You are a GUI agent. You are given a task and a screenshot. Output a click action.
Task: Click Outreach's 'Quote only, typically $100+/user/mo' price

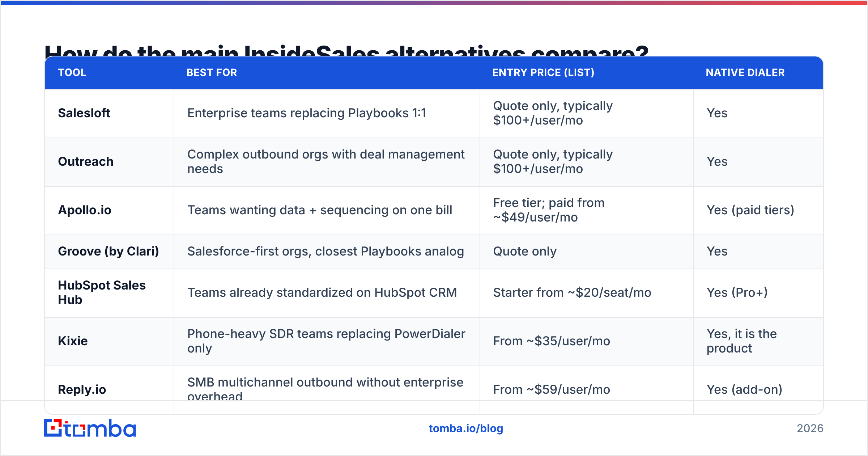[553, 161]
